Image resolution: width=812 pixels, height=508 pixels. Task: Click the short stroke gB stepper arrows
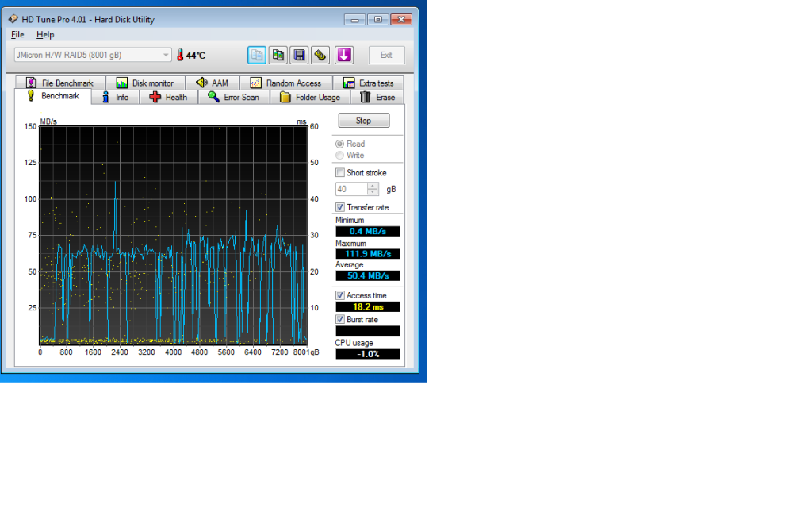373,189
